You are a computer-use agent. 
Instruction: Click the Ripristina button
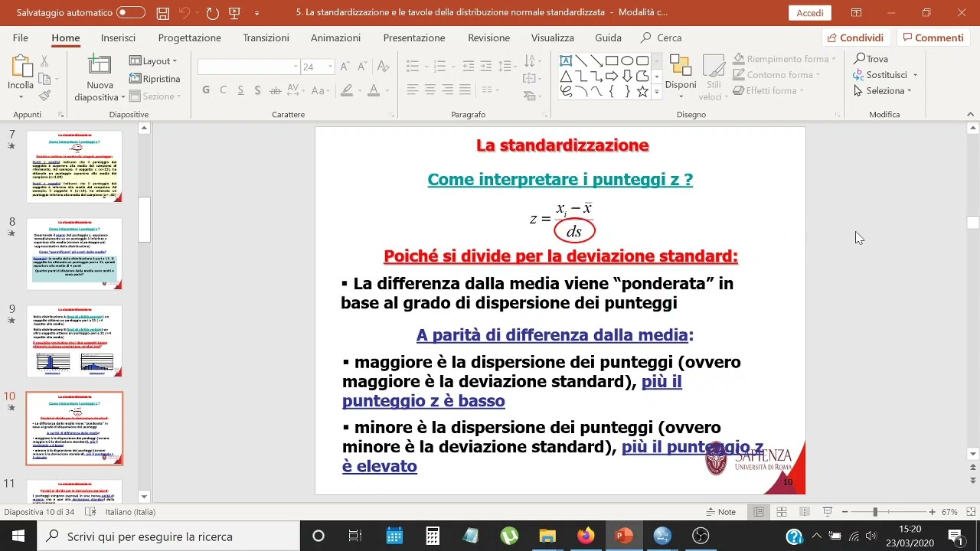tap(155, 79)
